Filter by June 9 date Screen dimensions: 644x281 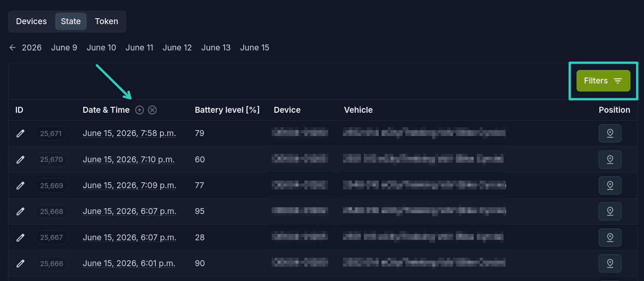click(64, 48)
